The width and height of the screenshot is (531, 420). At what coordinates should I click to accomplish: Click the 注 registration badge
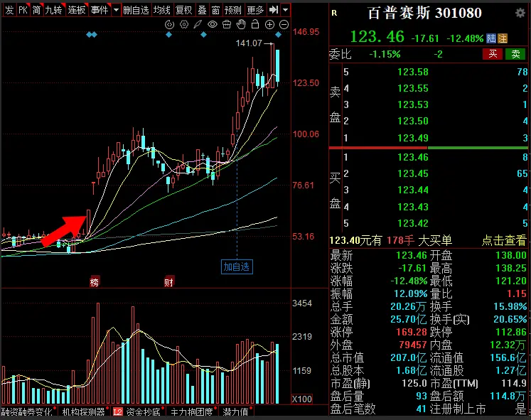(x=503, y=38)
